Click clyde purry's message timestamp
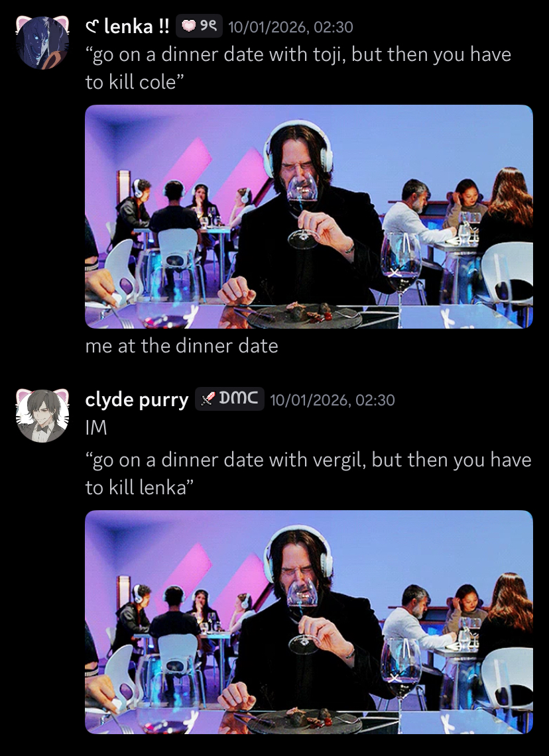The width and height of the screenshot is (549, 756). pos(332,400)
